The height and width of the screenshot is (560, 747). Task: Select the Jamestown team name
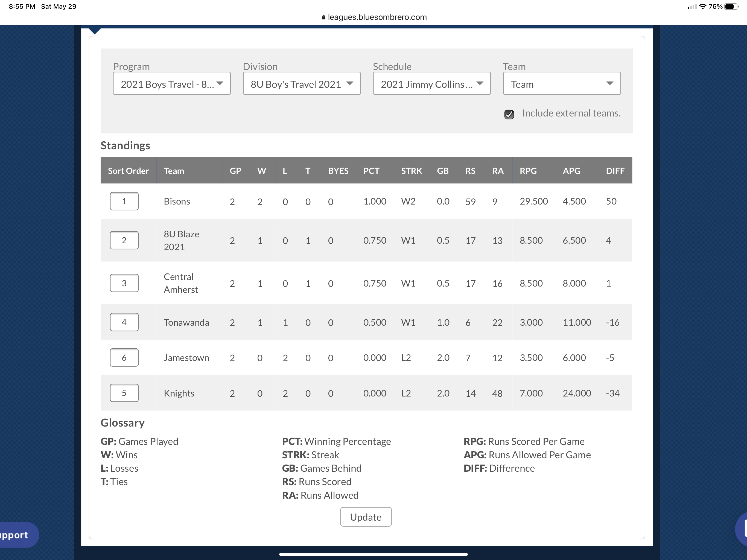186,358
